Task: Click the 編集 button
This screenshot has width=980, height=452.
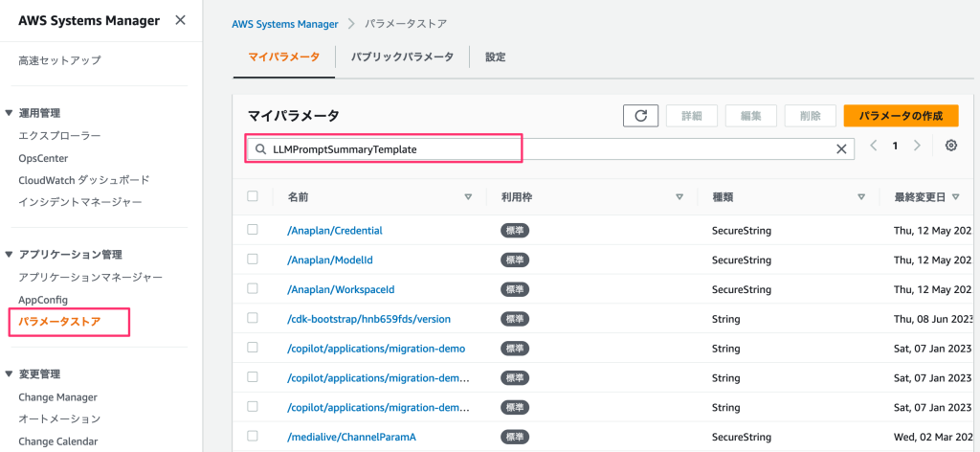Action: (x=750, y=116)
